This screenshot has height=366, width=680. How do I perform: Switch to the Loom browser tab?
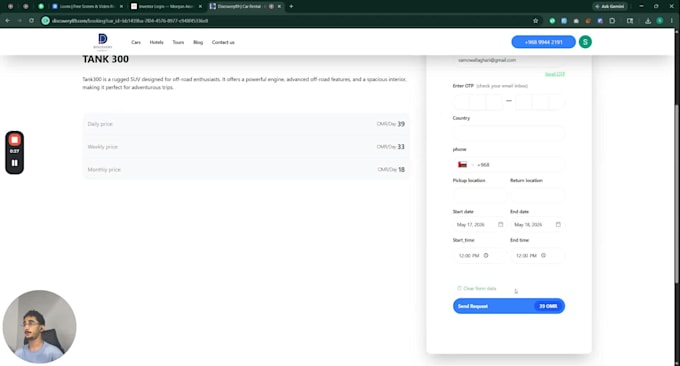[x=86, y=7]
